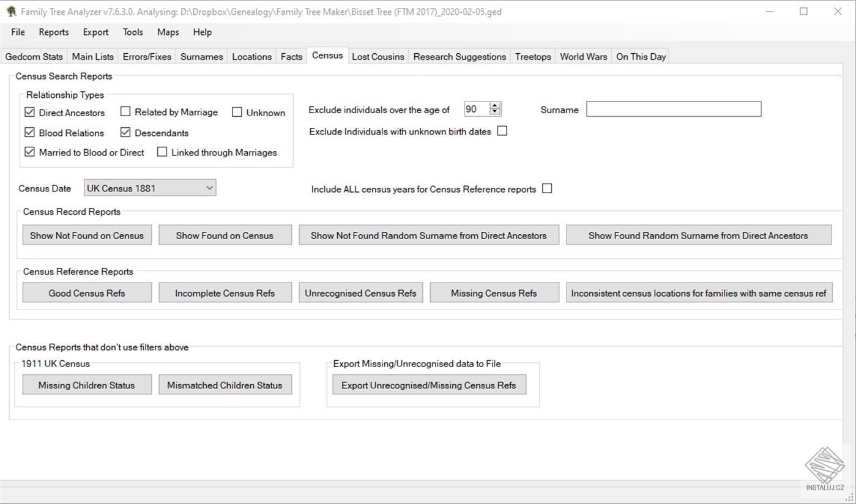
Task: Click the window resize grip in corner
Action: (x=850, y=498)
